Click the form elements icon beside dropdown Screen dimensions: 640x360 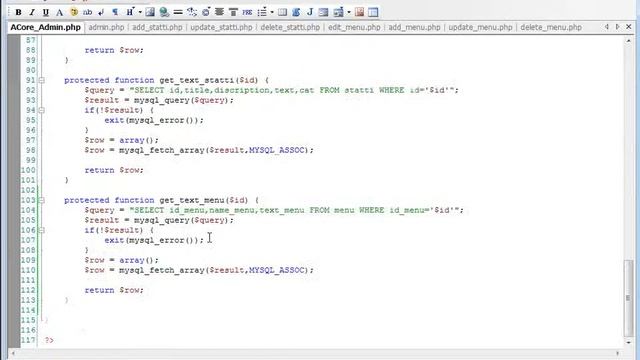(338, 12)
